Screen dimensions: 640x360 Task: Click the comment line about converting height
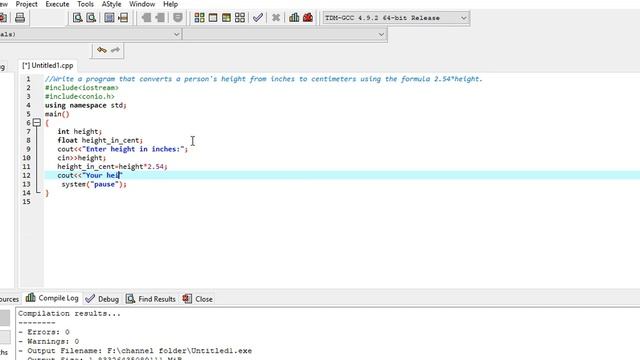[264, 79]
